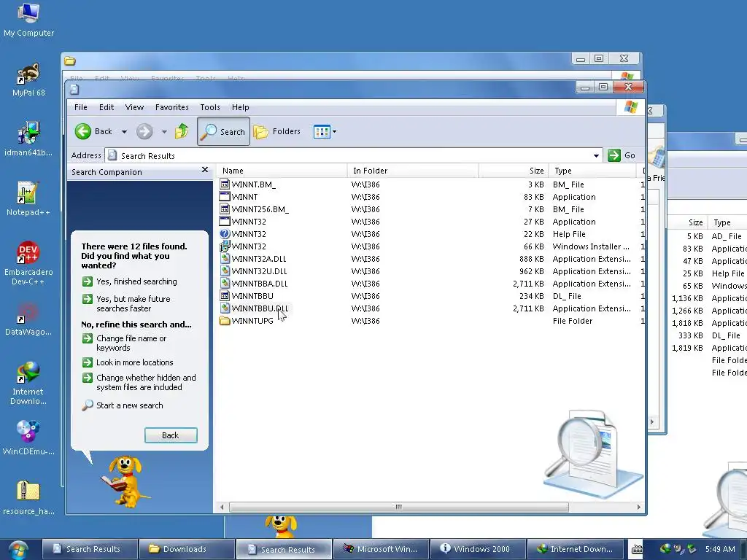Select the WINNTUPG folder icon

coord(225,321)
